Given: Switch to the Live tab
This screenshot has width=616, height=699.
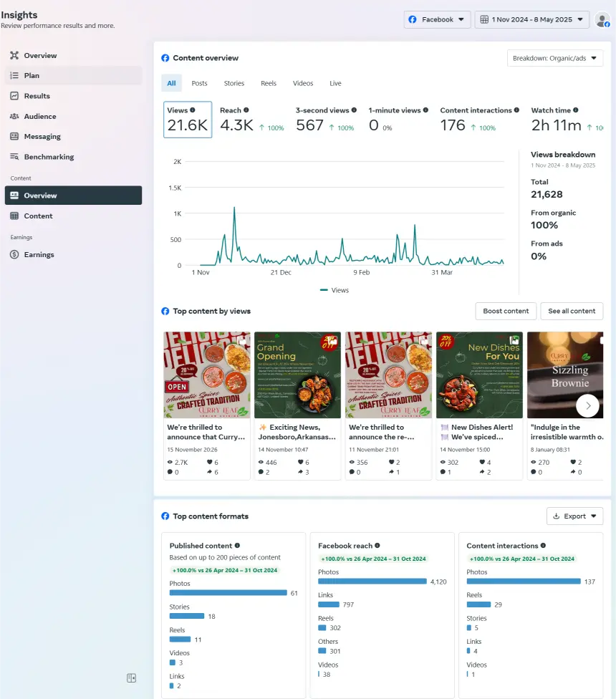Looking at the screenshot, I should (x=335, y=83).
